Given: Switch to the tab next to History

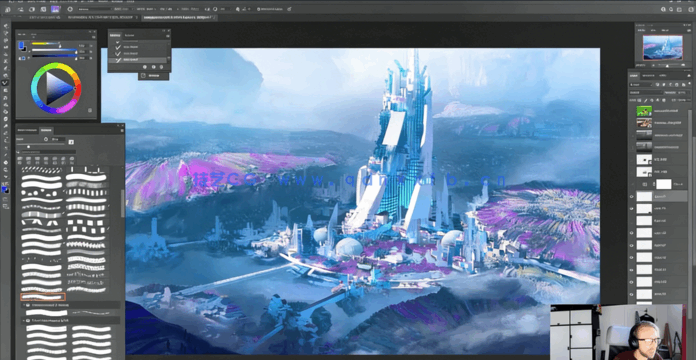Looking at the screenshot, I should tap(129, 35).
